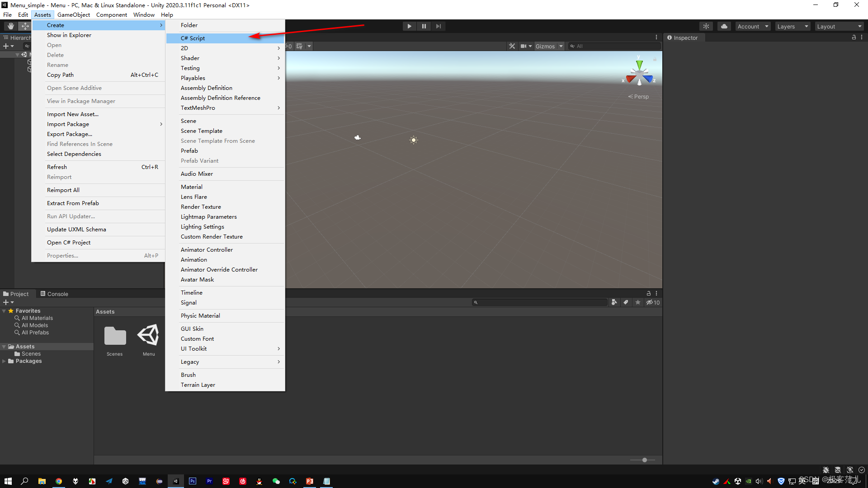Expand the UI Toolkit submenu
Screen dimensions: 868x488
pyautogui.click(x=225, y=349)
